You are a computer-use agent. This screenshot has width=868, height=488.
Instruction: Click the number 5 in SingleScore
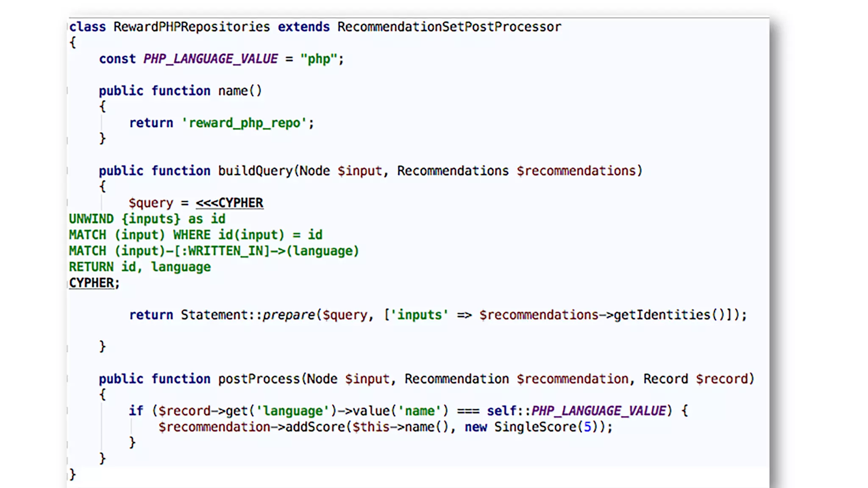tap(587, 427)
